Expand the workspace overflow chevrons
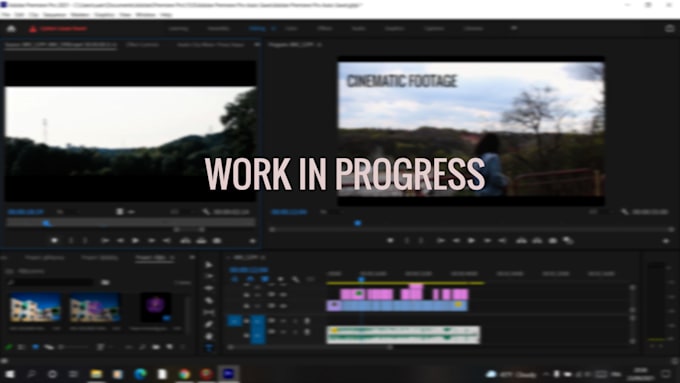Image resolution: width=680 pixels, height=383 pixels. point(514,28)
